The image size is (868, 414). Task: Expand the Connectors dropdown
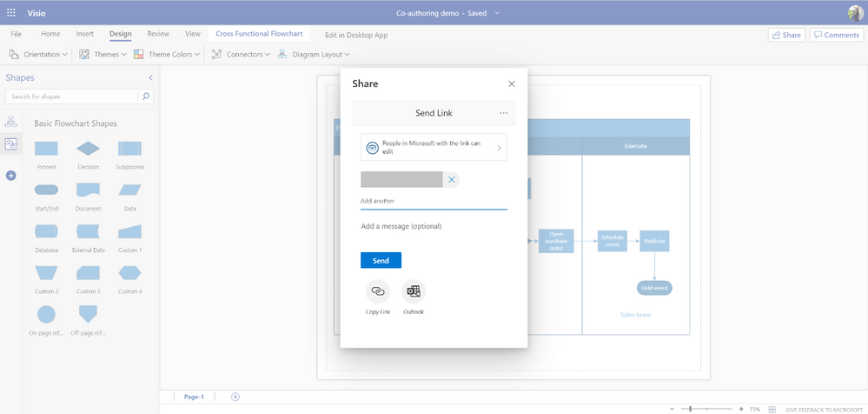[x=241, y=54]
